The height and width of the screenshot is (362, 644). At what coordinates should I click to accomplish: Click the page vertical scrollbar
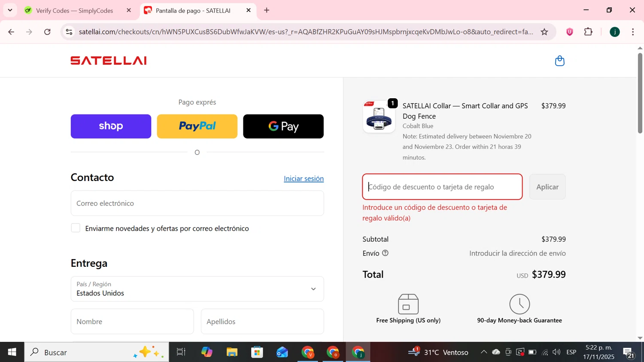[x=640, y=94]
